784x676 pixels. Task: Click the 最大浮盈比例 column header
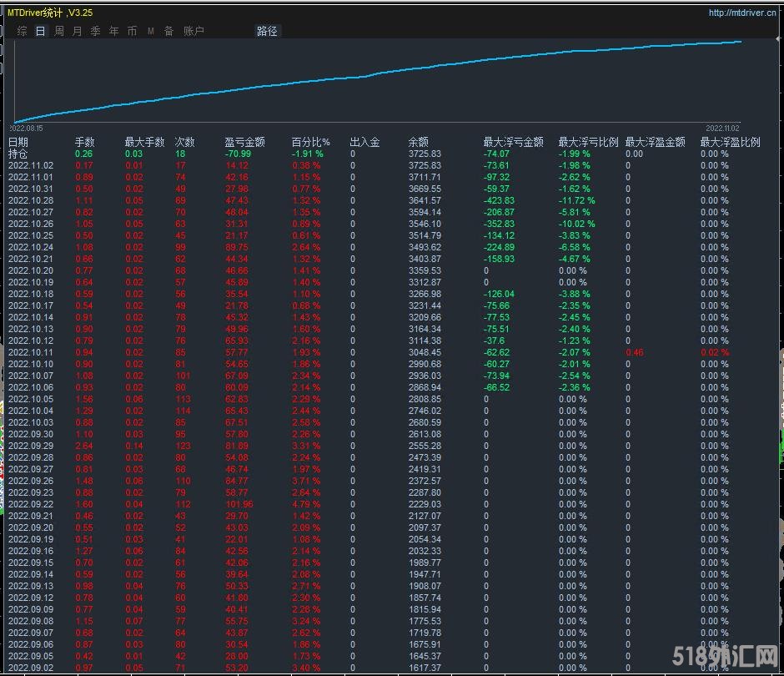(x=730, y=142)
